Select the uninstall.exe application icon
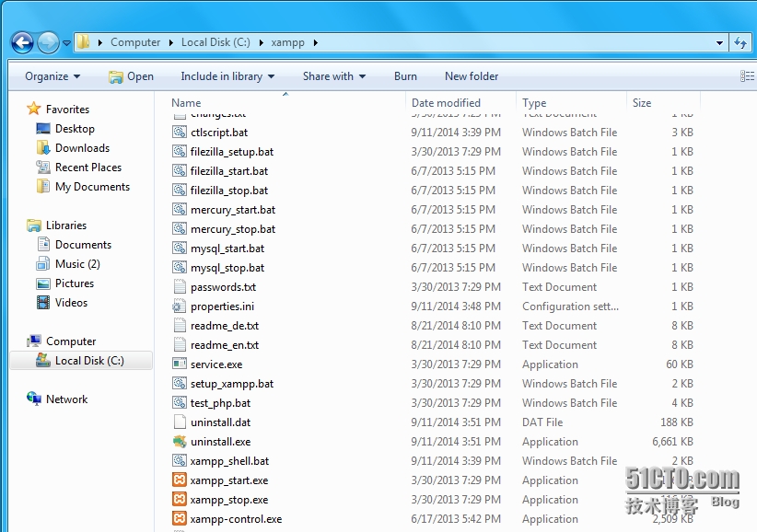Viewport: 757px width, 532px height. 180,441
